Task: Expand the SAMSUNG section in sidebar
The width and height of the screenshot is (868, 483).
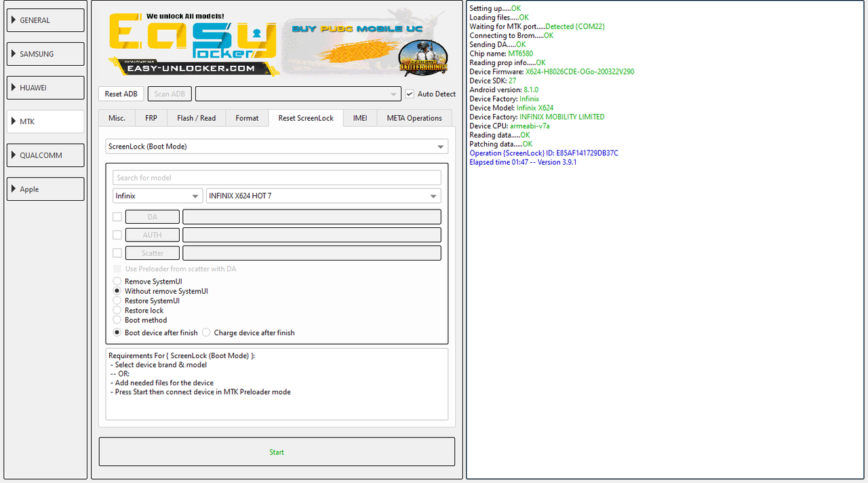Action: tap(45, 54)
